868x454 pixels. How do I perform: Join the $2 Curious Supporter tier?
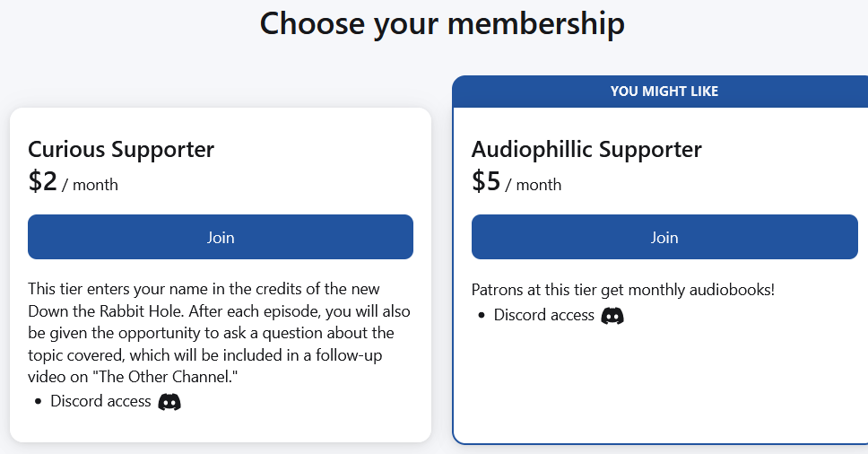(221, 237)
